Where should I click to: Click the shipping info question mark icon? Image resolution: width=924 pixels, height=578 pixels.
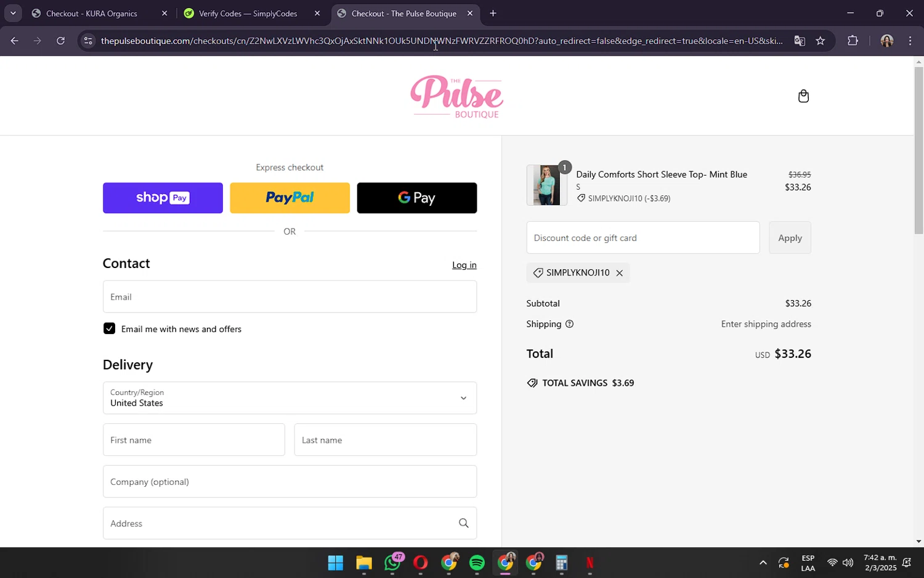pos(569,324)
